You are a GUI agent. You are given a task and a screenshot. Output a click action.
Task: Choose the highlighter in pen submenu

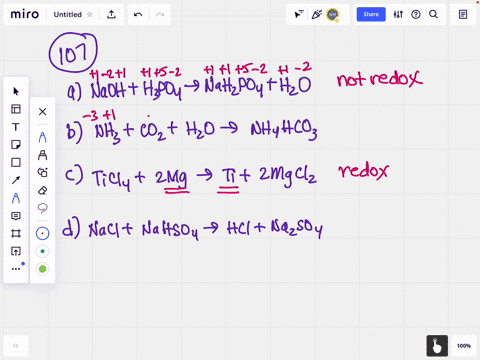pyautogui.click(x=42, y=155)
